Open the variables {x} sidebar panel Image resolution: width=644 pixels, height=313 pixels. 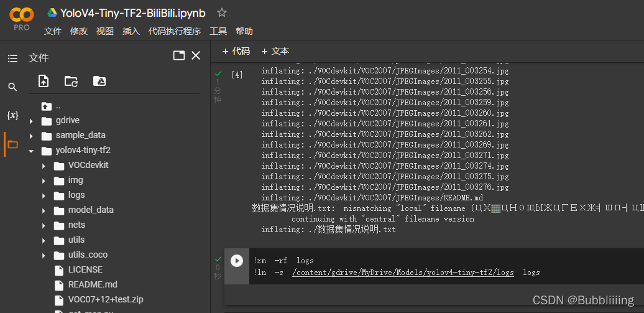click(x=12, y=116)
